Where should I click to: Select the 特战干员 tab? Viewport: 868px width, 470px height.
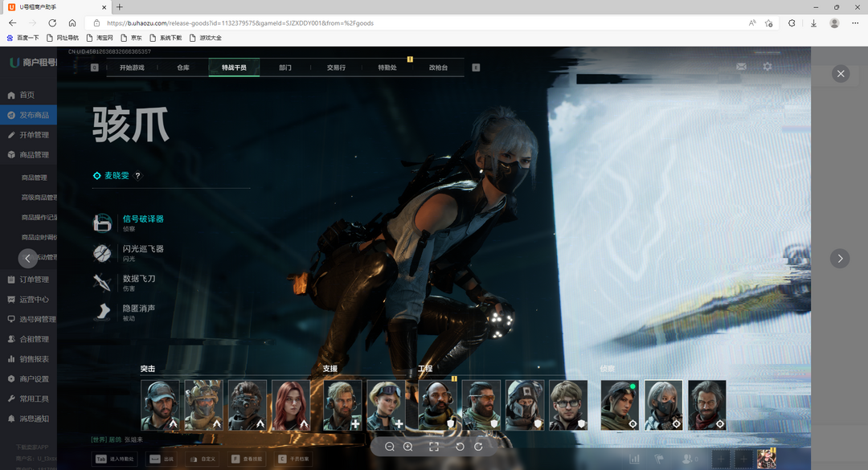[x=234, y=67]
